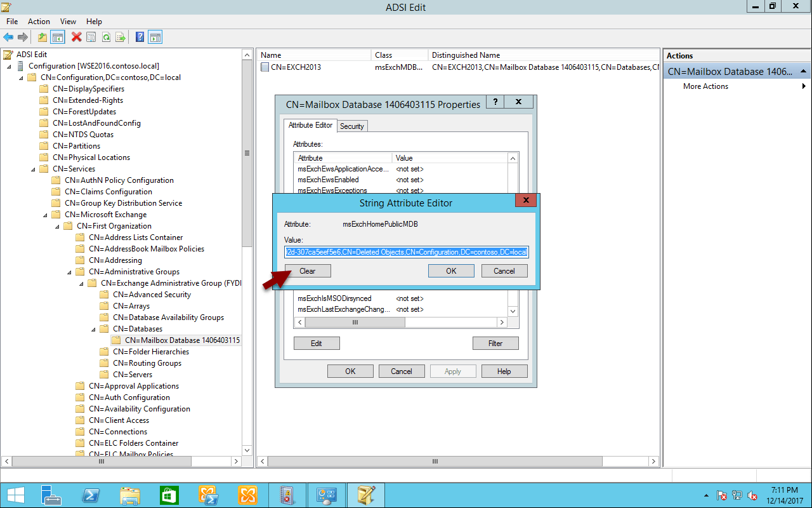The width and height of the screenshot is (812, 508).
Task: Toggle Show/Hide Console Tree toolbar icon
Action: 58,37
